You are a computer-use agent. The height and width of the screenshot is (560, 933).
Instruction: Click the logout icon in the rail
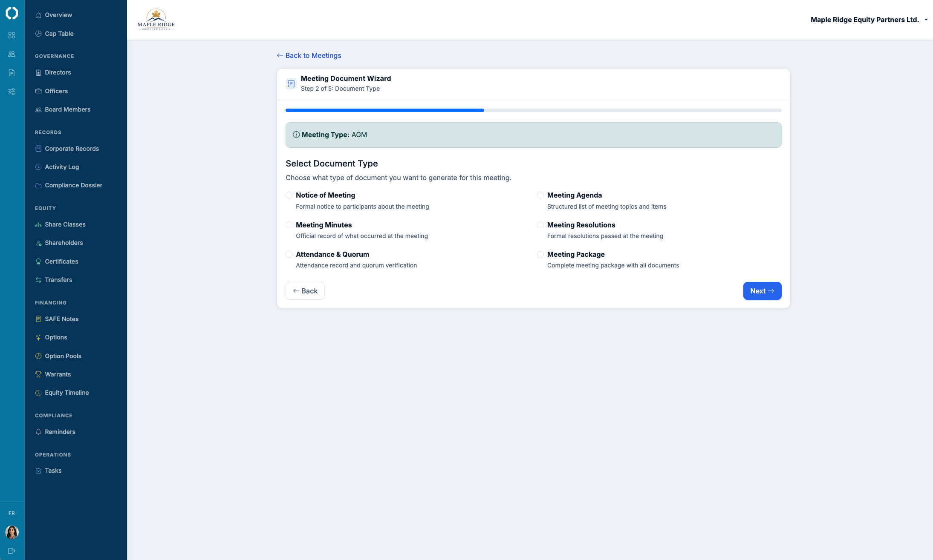click(12, 551)
